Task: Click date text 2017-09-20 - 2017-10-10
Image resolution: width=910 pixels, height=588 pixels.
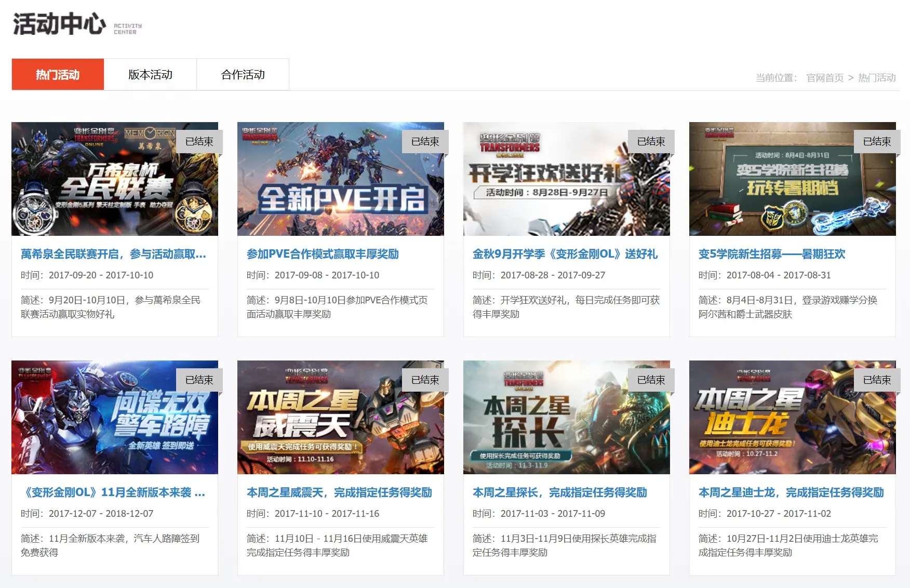Action: 101,275
